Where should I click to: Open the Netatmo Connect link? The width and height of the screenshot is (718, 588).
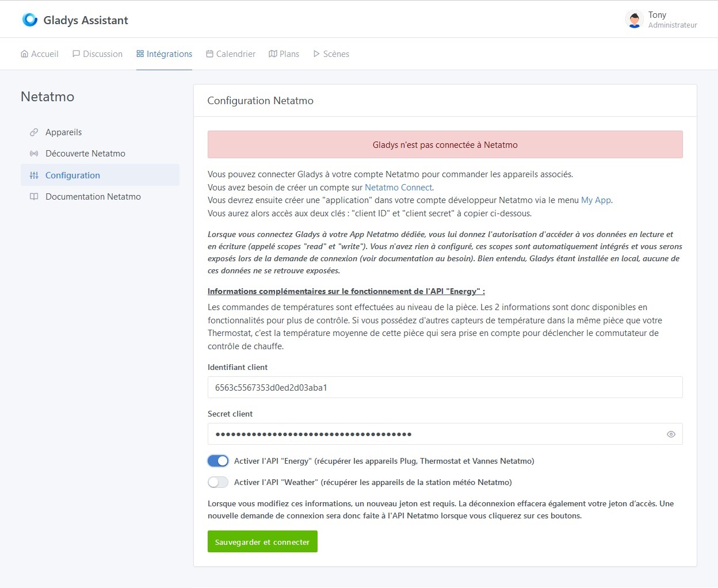point(398,187)
